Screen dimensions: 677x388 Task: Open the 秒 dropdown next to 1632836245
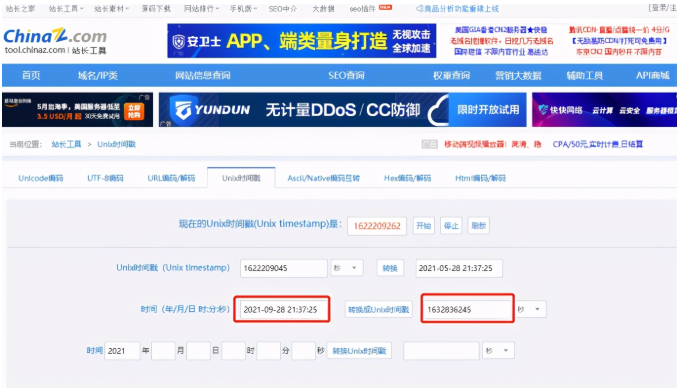pos(530,309)
